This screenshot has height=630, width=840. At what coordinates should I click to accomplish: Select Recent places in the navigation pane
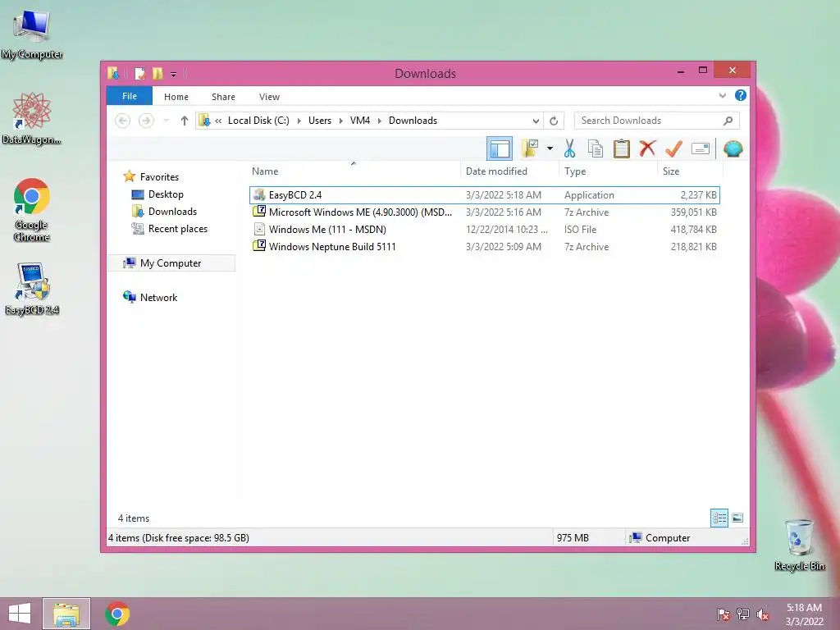pos(177,228)
